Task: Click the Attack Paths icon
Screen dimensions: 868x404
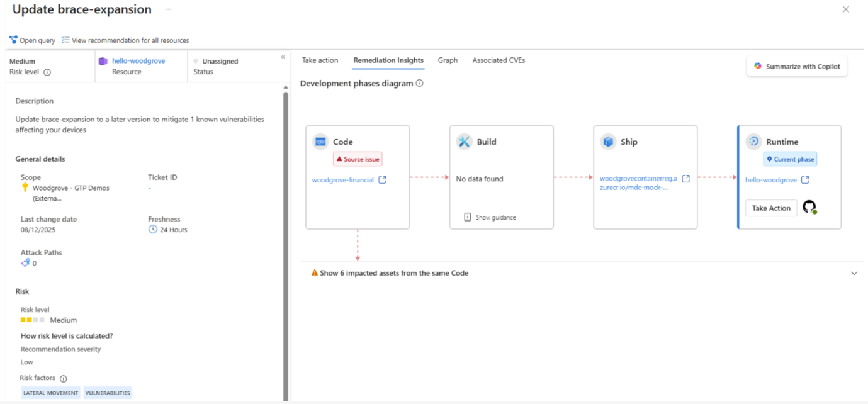Action: click(25, 263)
